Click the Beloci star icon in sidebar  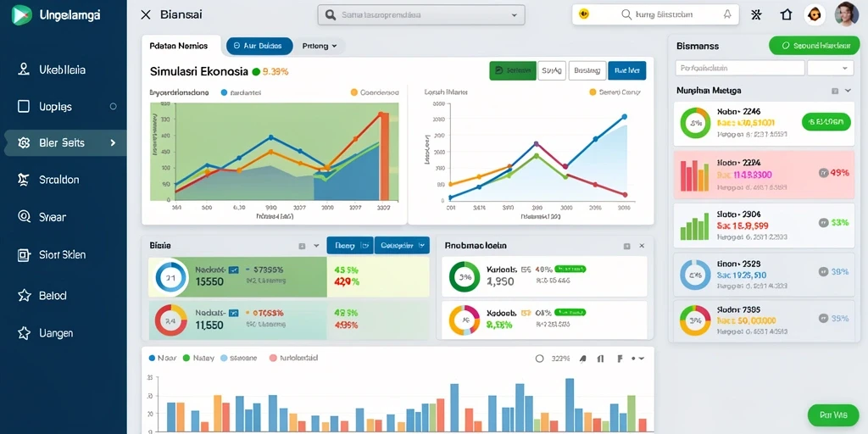(x=24, y=296)
